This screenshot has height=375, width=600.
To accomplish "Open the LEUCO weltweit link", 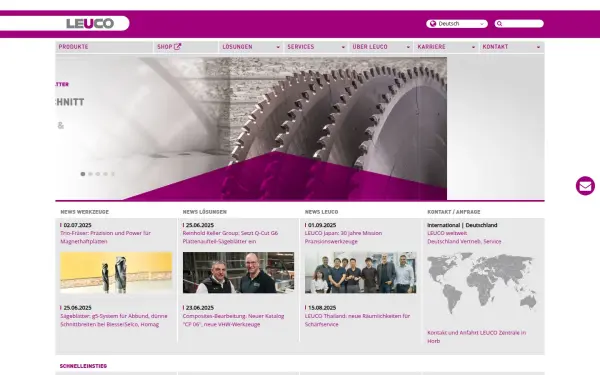I will pos(447,233).
